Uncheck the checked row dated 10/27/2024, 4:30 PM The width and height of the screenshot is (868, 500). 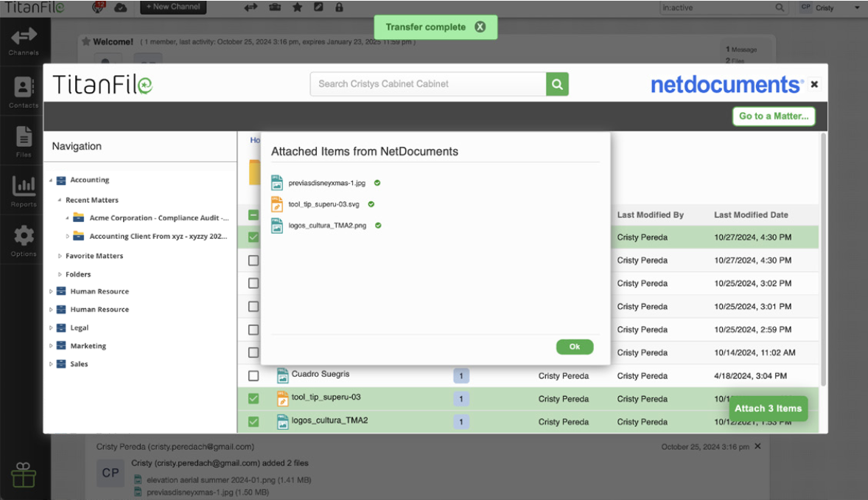253,237
